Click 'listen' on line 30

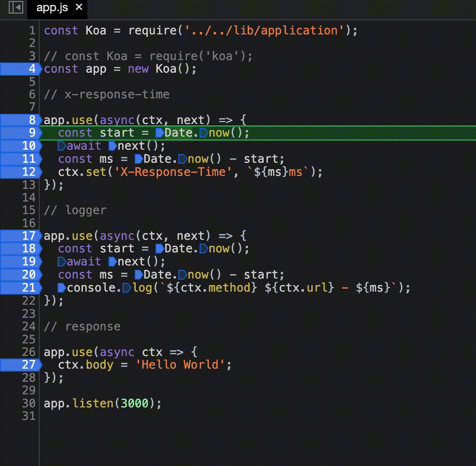point(93,404)
